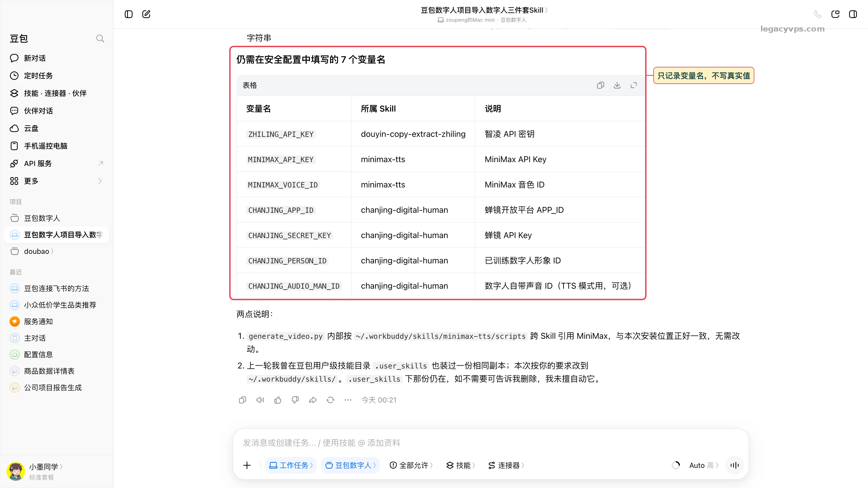
Task: Start a phone call with the handset icon
Action: click(x=817, y=14)
